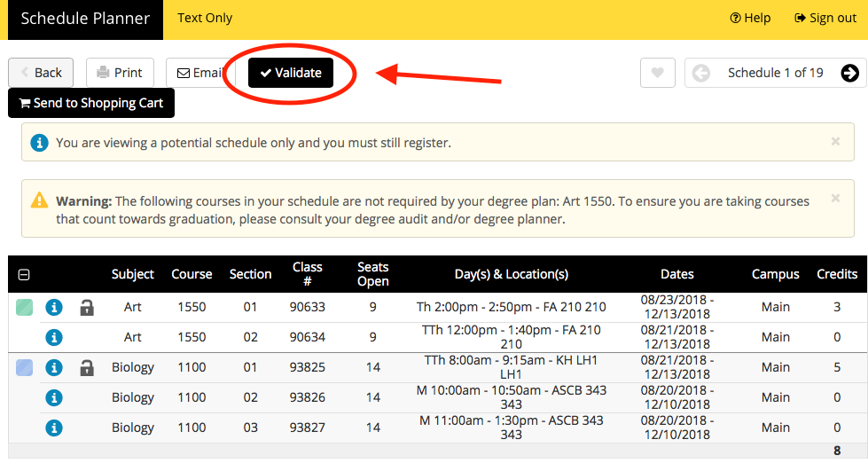Image resolution: width=868 pixels, height=471 pixels.
Task: Open info for Biology 1100 section 03
Action: point(54,428)
